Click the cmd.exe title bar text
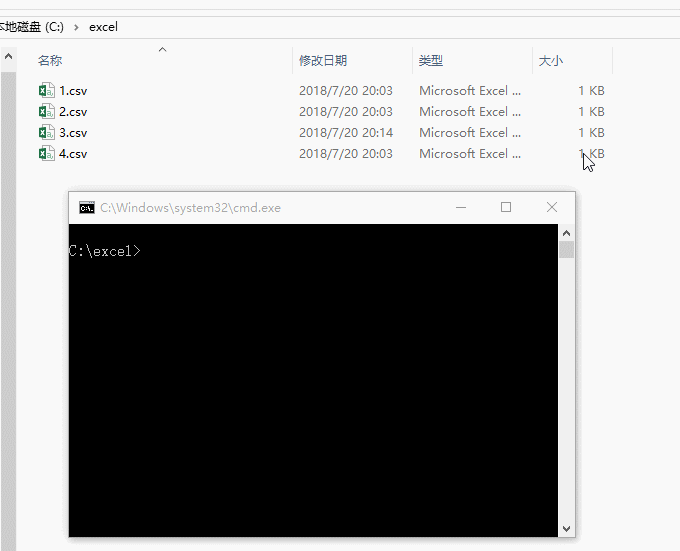680x551 pixels. point(190,208)
